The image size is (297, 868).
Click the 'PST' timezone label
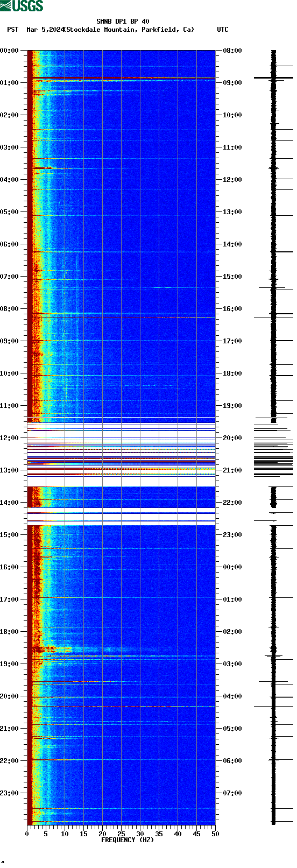coord(13,30)
